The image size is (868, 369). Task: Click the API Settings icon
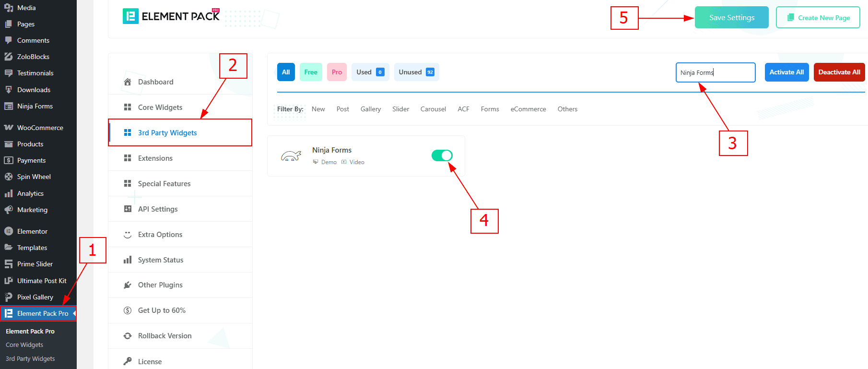[128, 209]
